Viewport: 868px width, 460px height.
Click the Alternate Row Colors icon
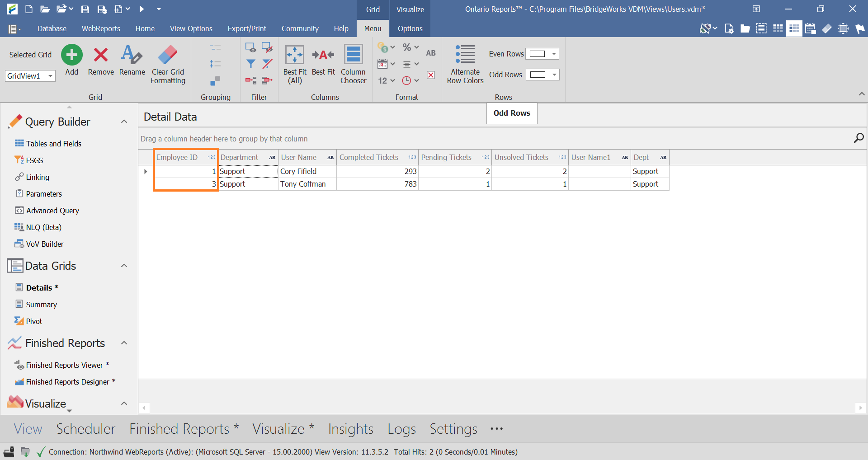point(465,54)
